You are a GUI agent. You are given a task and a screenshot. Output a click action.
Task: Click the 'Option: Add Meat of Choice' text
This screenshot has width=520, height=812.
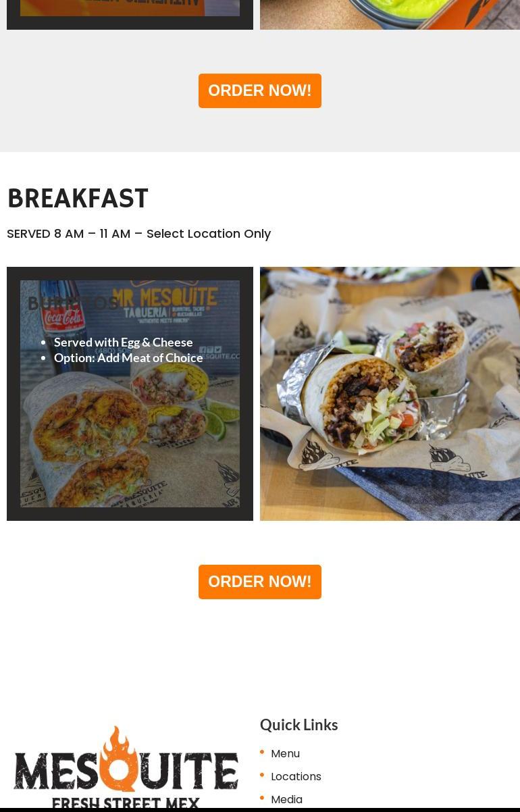tap(128, 357)
